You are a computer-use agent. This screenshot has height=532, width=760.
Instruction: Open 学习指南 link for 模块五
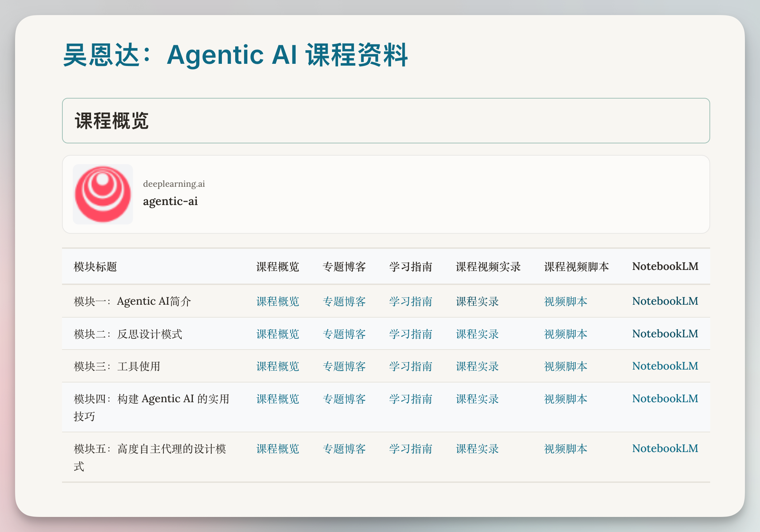tap(410, 449)
